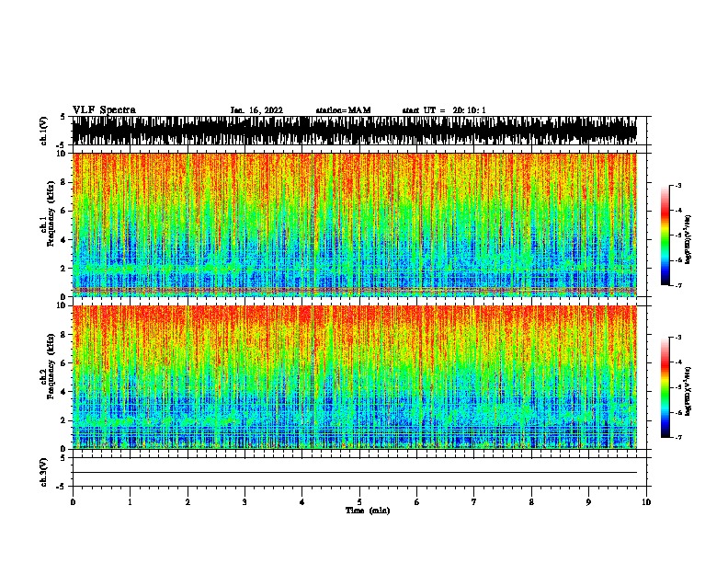Click the flat ch.3 voltage trace line
This screenshot has width=728, height=563.
coord(354,473)
